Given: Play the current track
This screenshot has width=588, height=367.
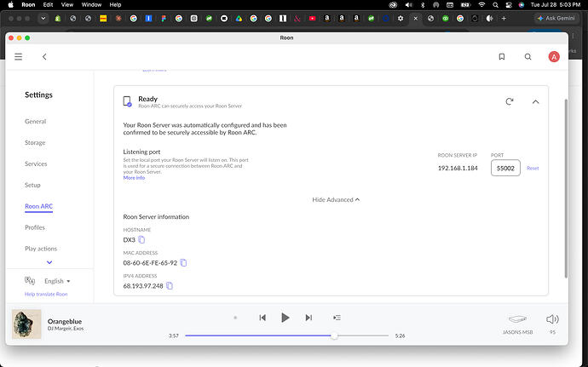Looking at the screenshot, I should 285,318.
